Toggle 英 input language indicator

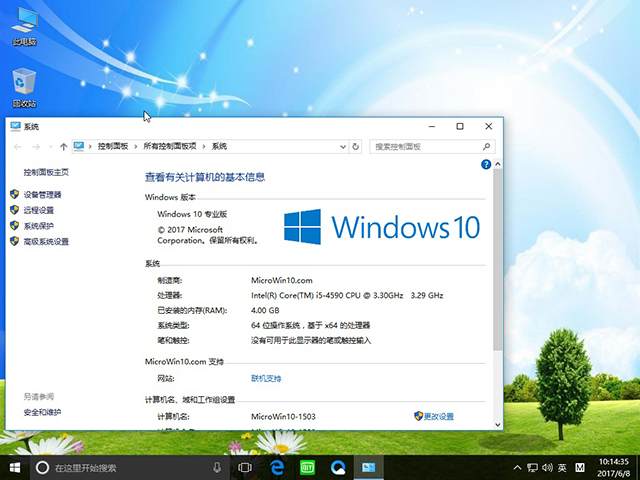562,468
